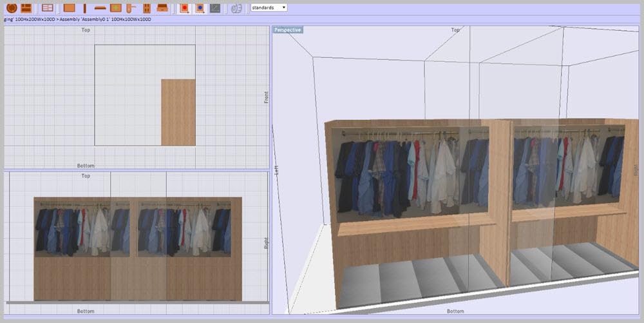Select the split-panel cabinet layout icon
644x323 pixels.
pyautogui.click(x=26, y=8)
